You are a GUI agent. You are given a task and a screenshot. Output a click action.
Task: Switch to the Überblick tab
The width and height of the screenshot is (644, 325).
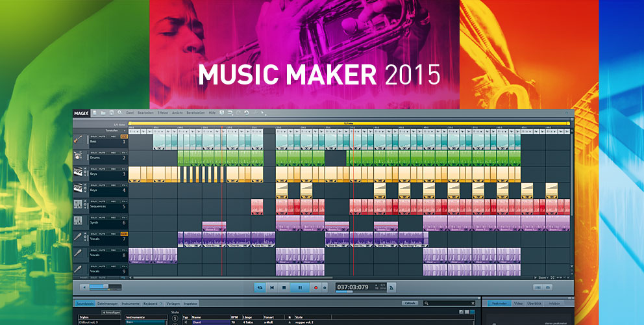534,303
